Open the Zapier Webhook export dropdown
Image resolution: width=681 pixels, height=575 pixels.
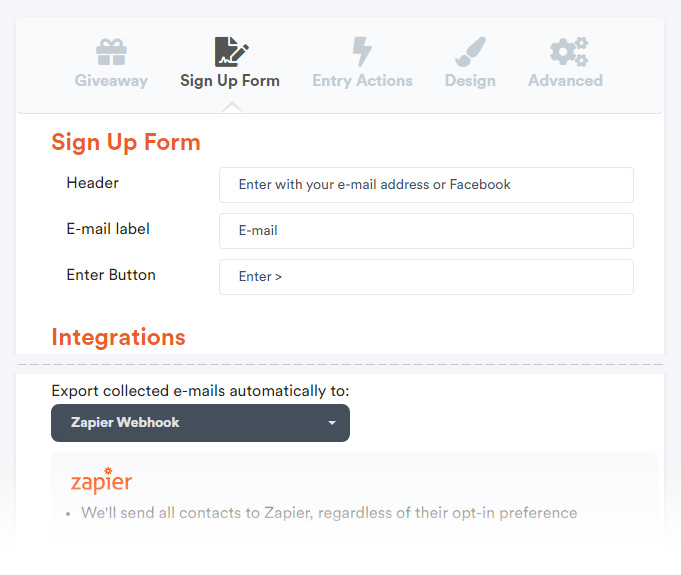[x=200, y=423]
